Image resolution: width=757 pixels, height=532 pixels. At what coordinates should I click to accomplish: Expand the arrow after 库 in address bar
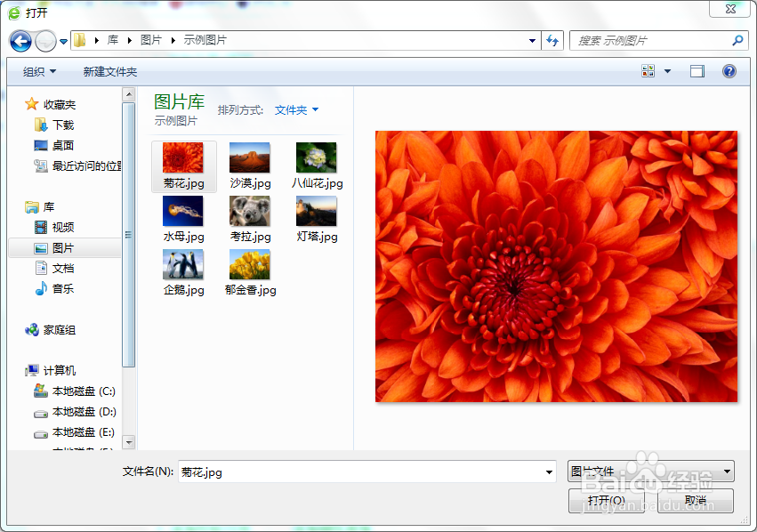pos(129,41)
